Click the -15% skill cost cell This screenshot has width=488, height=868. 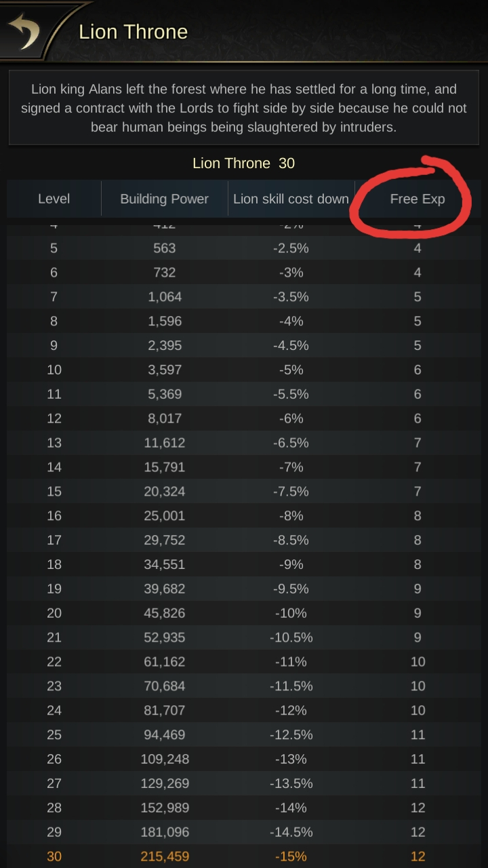[291, 856]
